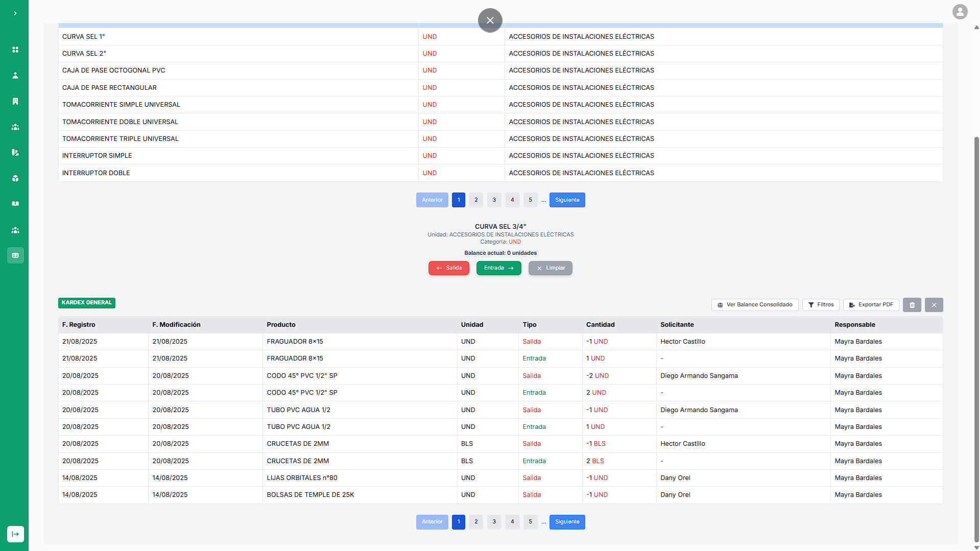Click the logout icon in the sidebar

[15, 534]
